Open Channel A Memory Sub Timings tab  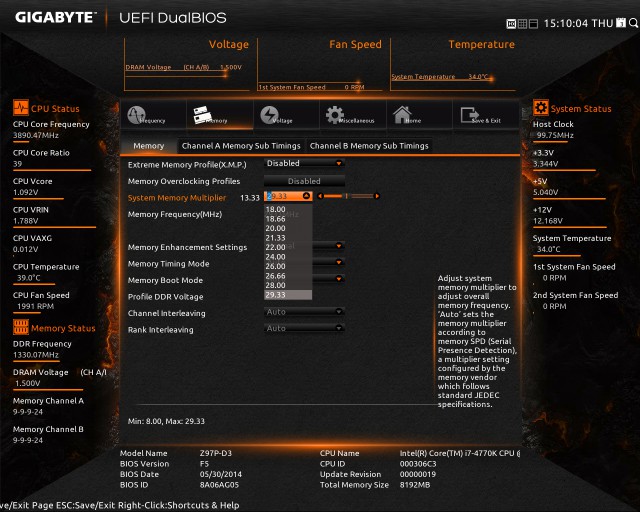tap(241, 146)
